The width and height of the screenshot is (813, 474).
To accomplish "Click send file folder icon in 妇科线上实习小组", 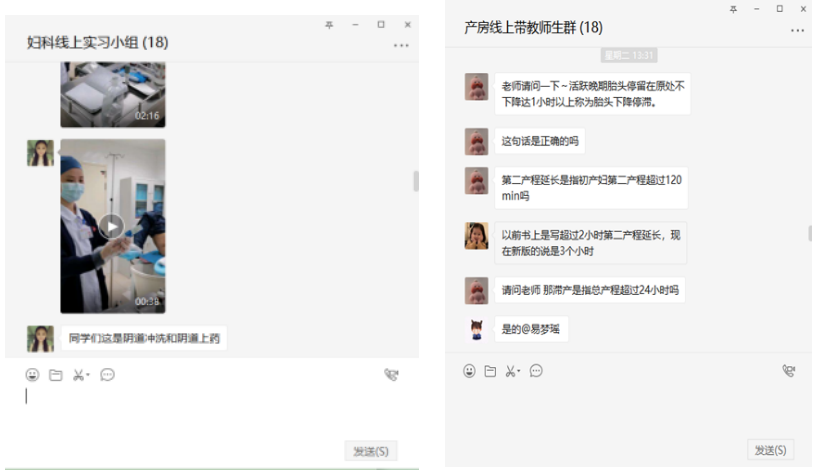I will [55, 375].
